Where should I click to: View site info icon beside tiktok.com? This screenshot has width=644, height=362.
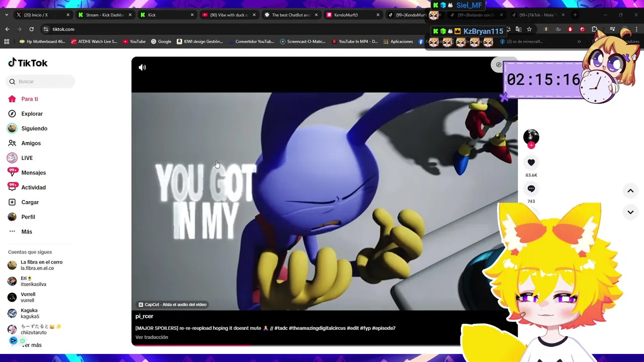point(46,29)
